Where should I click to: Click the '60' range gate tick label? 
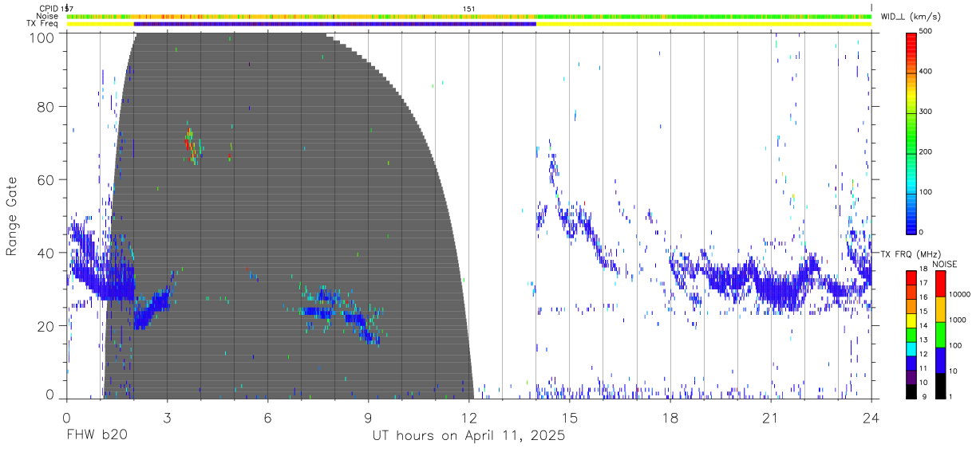point(47,180)
